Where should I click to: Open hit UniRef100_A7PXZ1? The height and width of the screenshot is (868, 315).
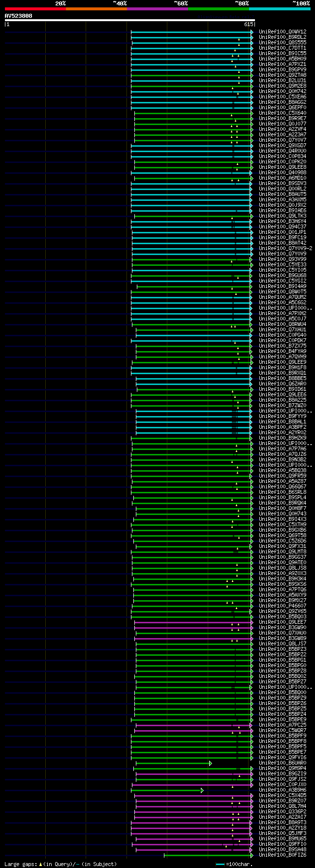tap(283, 64)
